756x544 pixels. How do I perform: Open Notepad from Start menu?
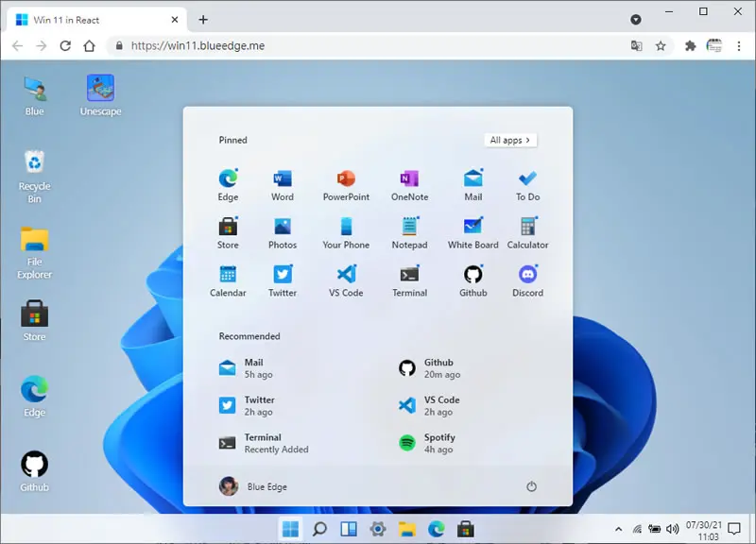click(409, 232)
